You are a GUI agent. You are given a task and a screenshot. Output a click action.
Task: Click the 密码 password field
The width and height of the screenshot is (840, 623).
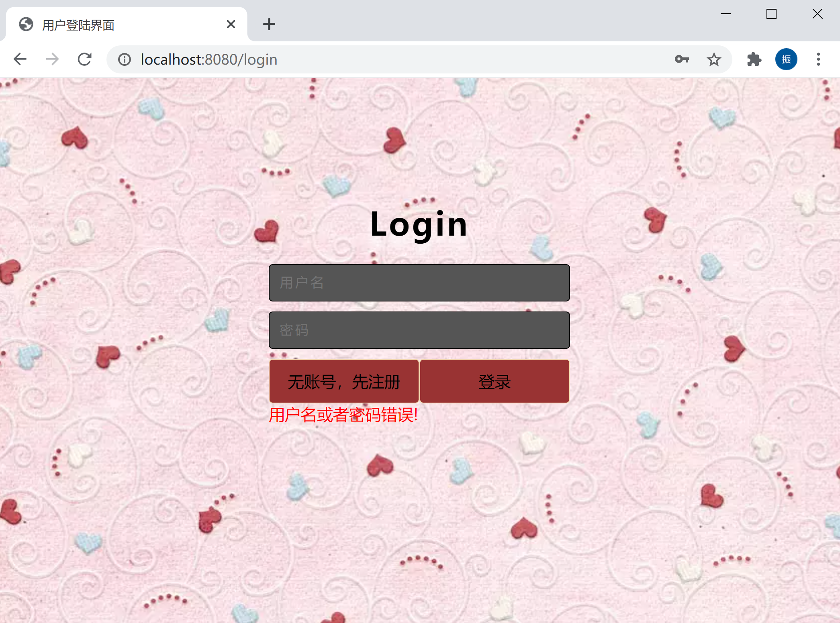(419, 330)
